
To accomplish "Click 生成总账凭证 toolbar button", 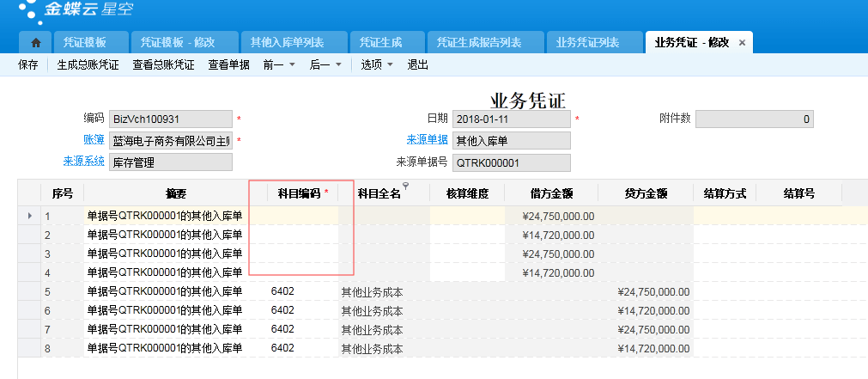I will (88, 64).
